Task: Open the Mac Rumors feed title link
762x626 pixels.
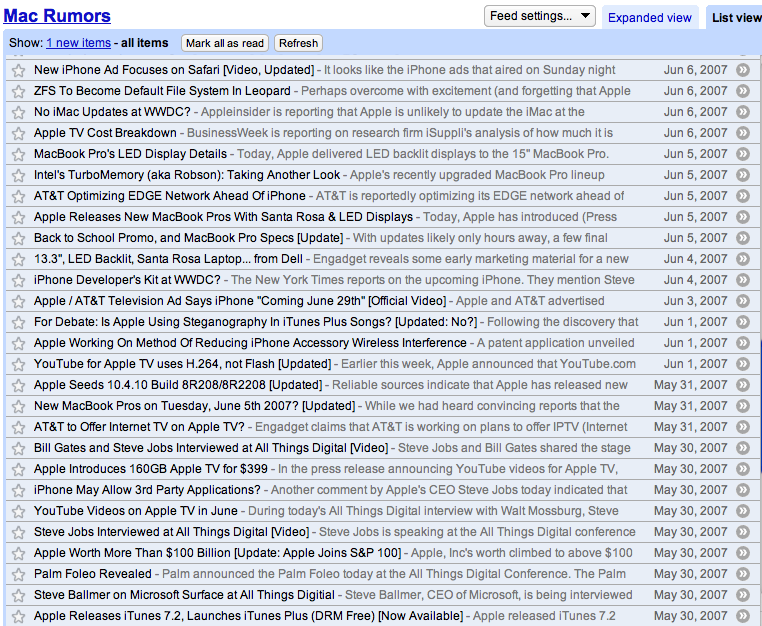Action: tap(57, 16)
